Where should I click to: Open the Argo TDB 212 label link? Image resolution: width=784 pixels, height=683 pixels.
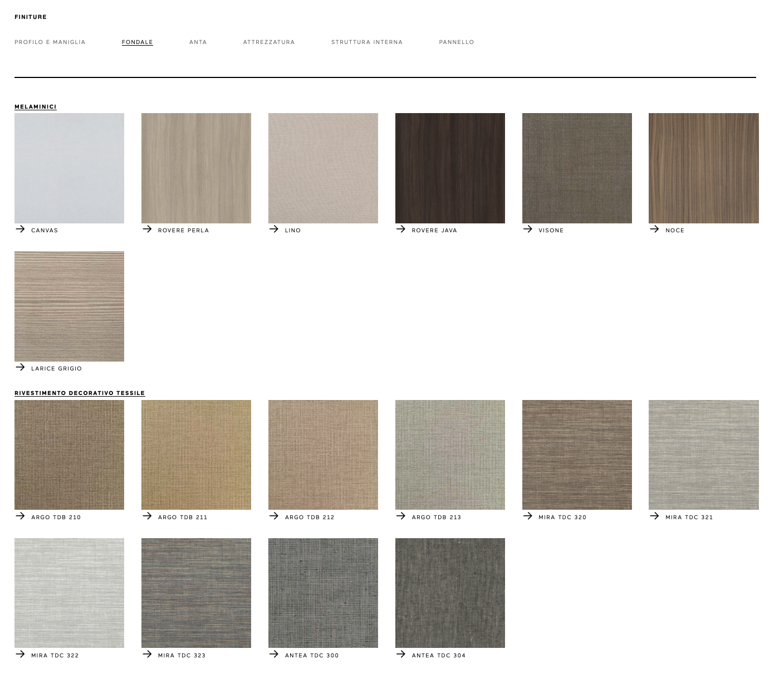coord(310,518)
